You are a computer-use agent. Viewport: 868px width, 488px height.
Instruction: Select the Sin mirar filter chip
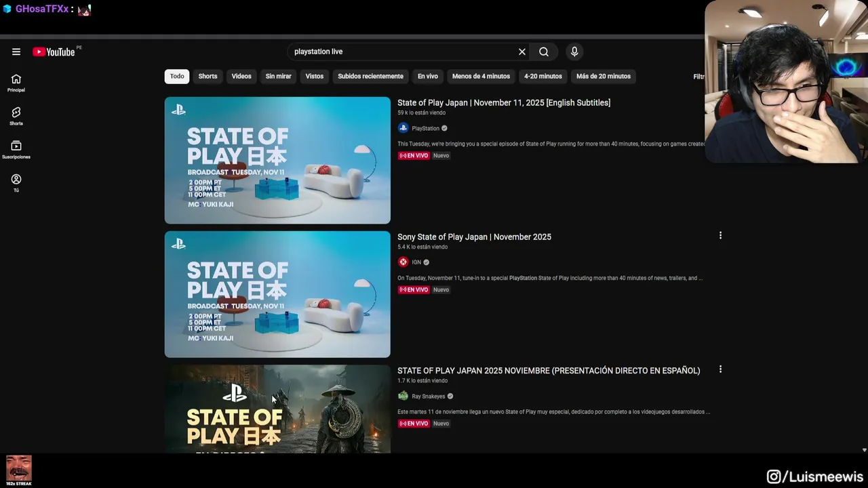[x=278, y=76]
